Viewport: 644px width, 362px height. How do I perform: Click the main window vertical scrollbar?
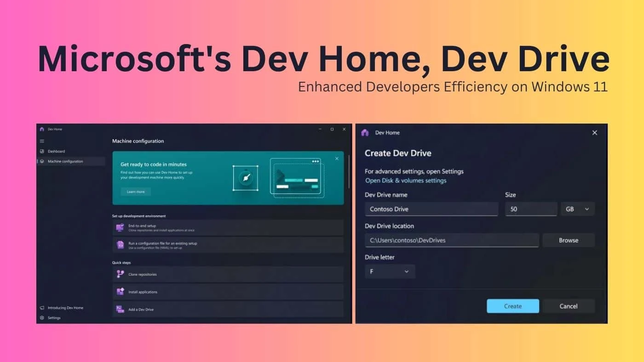pyautogui.click(x=349, y=171)
